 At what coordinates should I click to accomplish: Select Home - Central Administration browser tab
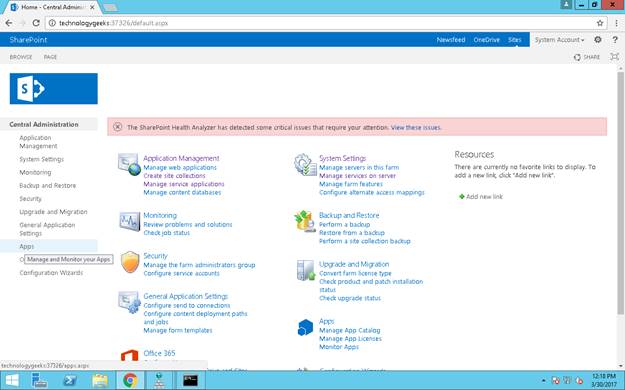point(53,7)
